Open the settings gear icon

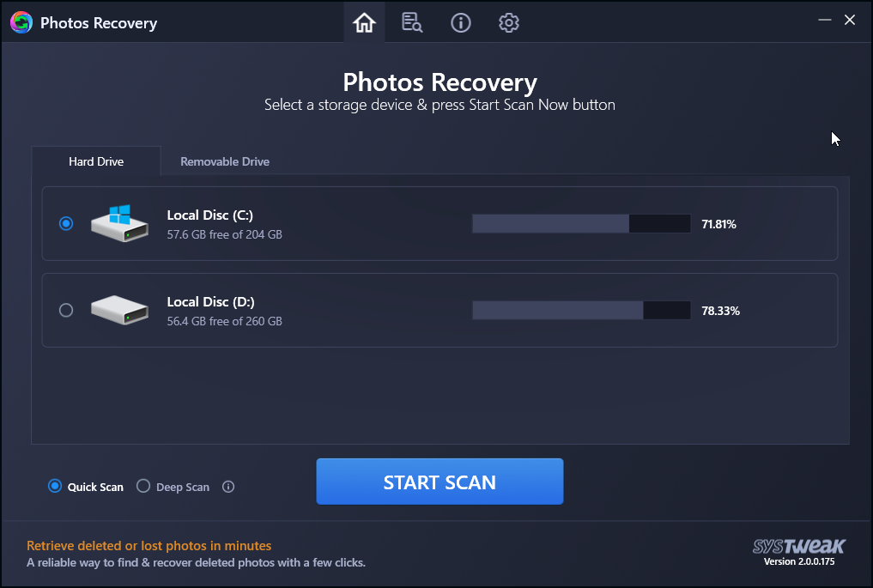(x=508, y=23)
